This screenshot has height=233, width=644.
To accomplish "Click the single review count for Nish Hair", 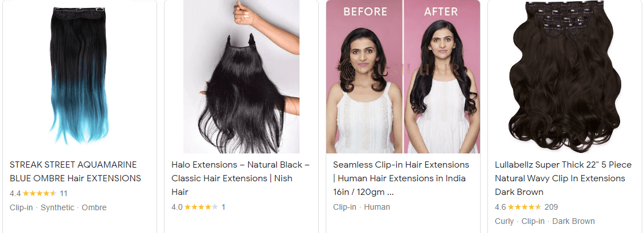I will coord(223,207).
